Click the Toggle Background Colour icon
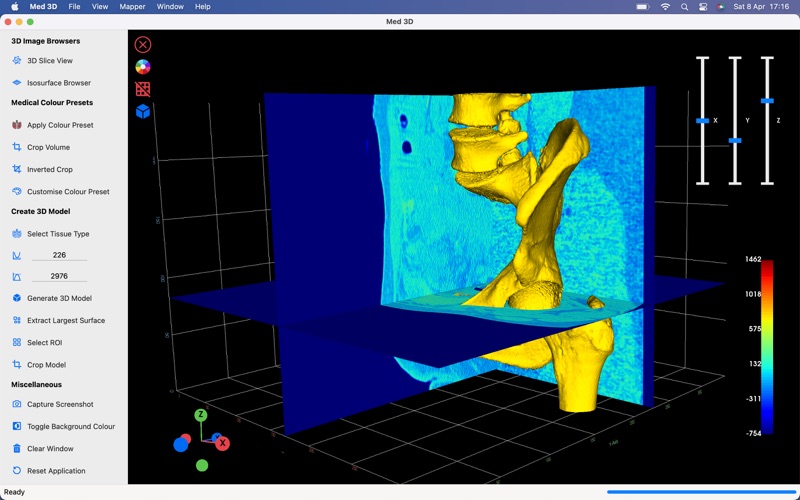Viewport: 800px width, 500px height. (x=17, y=426)
